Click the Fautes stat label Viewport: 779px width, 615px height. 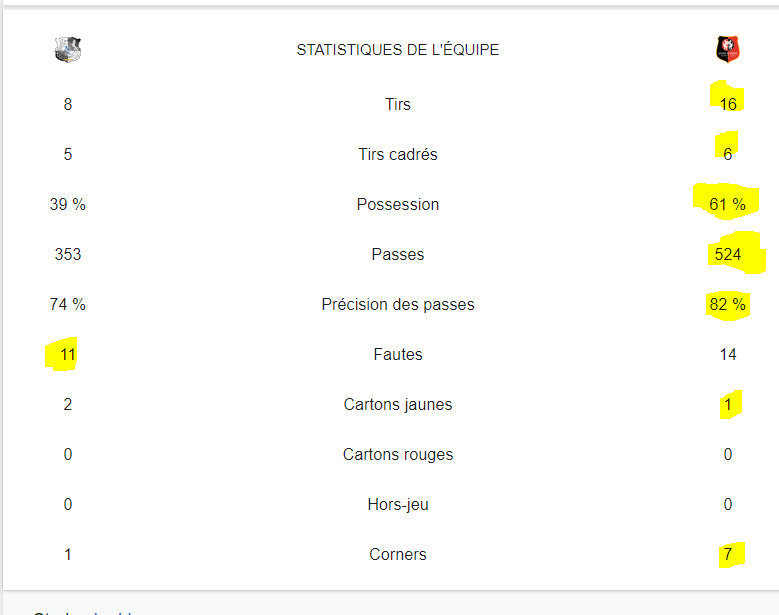(397, 355)
